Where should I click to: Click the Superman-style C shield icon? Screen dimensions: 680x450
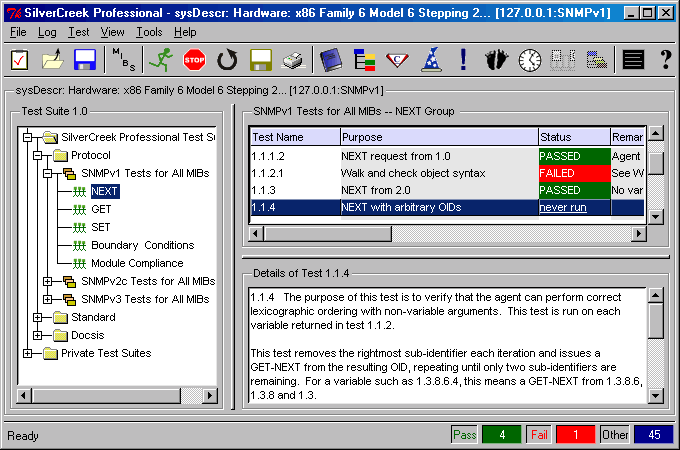(397, 60)
